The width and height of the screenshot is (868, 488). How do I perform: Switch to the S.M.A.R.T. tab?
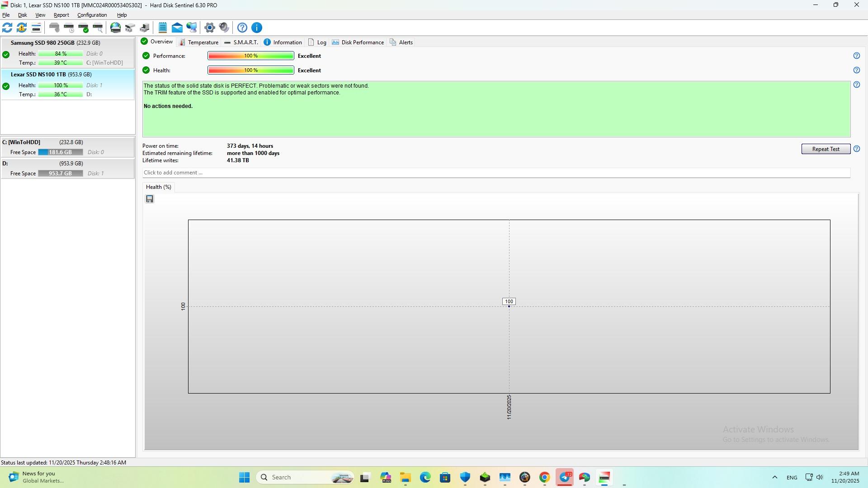241,42
